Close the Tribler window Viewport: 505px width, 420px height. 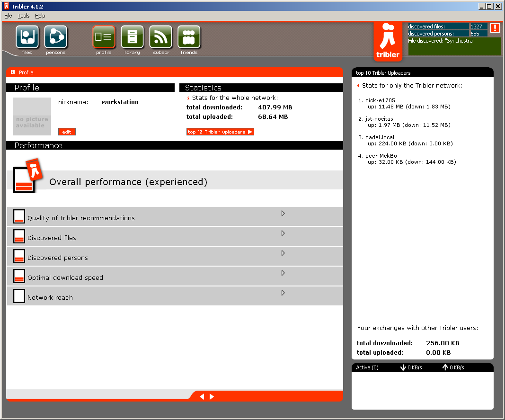[498, 7]
